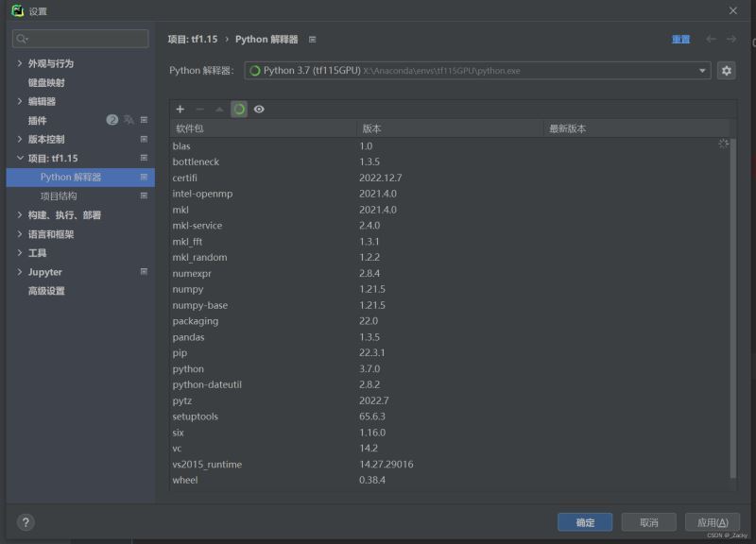Click the 应用(A) button
The image size is (756, 544).
click(713, 522)
